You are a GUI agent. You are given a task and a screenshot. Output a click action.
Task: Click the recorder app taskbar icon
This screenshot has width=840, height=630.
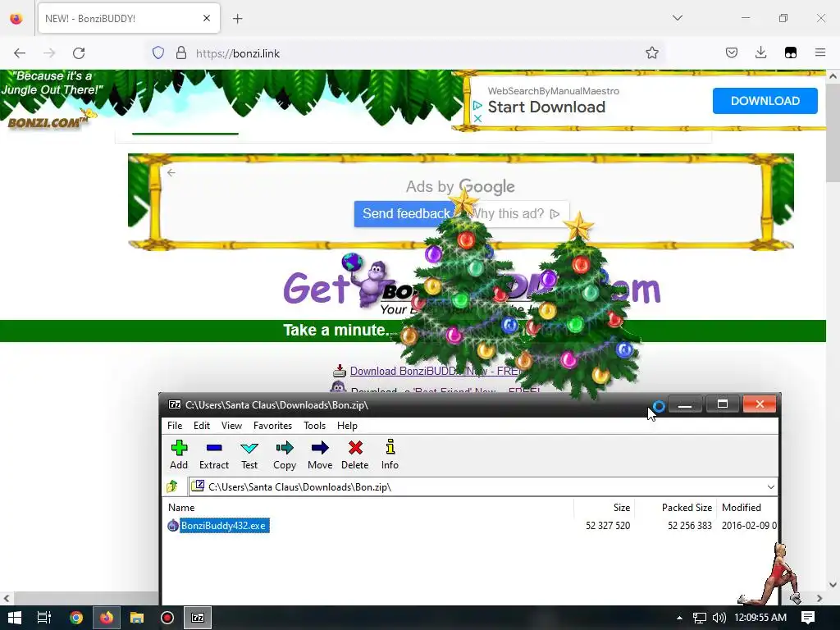click(x=167, y=618)
